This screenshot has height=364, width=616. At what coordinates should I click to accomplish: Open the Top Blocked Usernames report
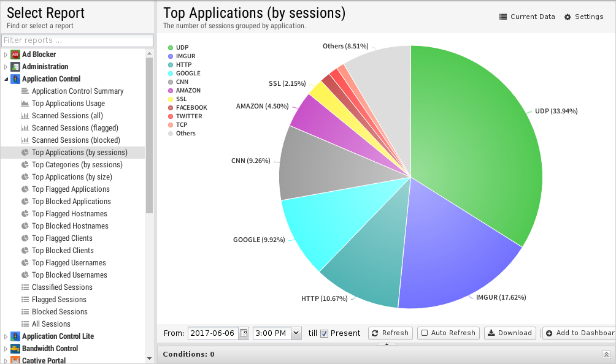pos(69,275)
